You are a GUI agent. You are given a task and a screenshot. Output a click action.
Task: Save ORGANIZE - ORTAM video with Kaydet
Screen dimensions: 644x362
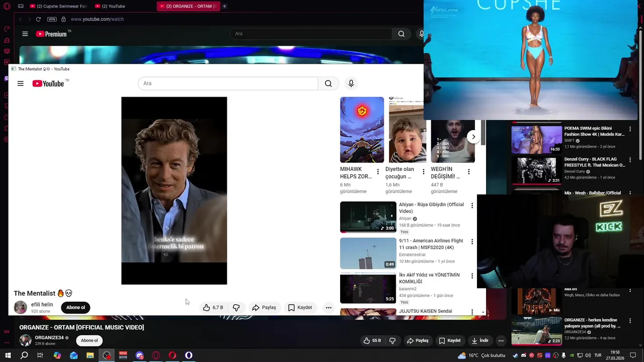coord(450,340)
